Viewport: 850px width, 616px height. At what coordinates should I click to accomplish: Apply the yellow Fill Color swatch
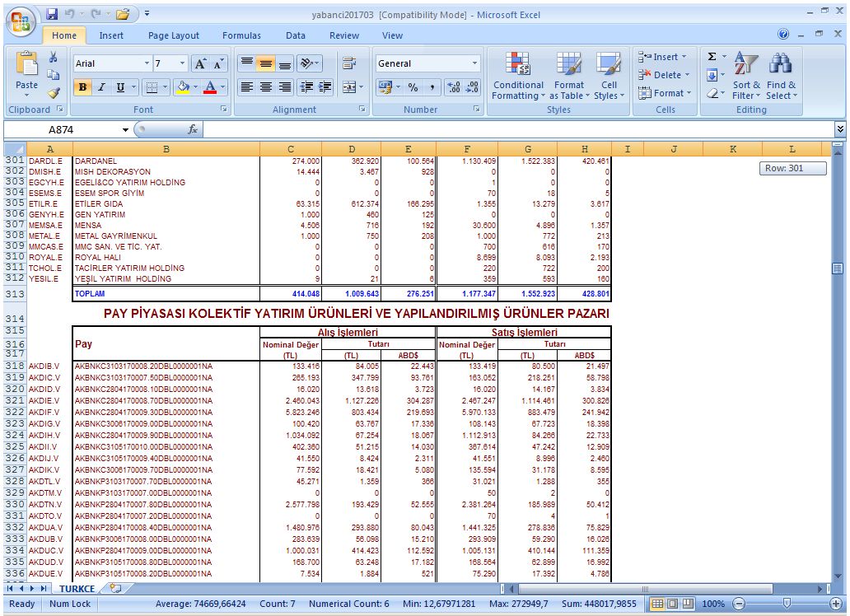point(183,86)
